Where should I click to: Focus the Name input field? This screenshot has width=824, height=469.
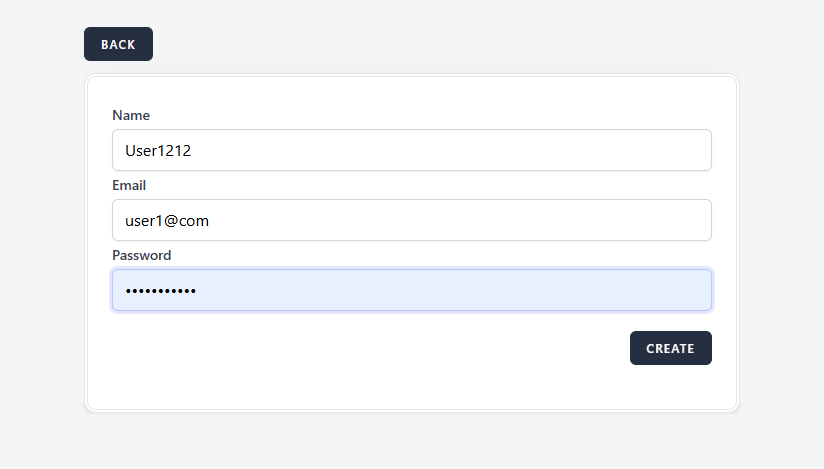[x=411, y=150]
